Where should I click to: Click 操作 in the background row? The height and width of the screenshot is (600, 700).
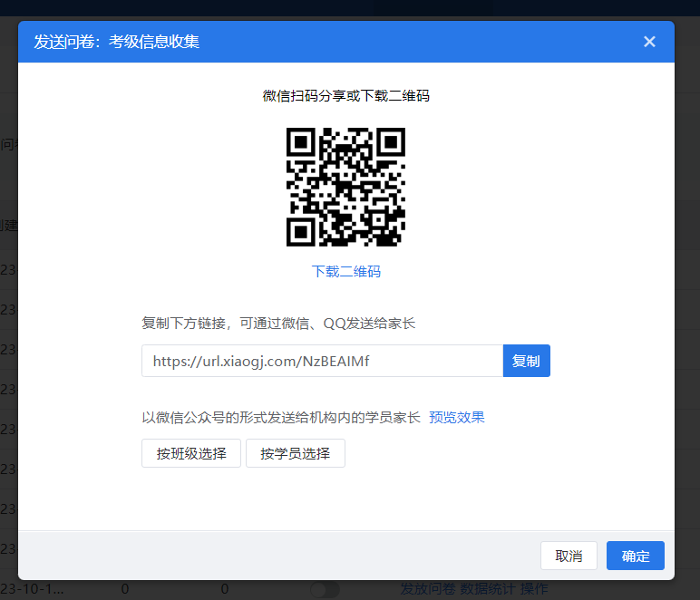(534, 589)
